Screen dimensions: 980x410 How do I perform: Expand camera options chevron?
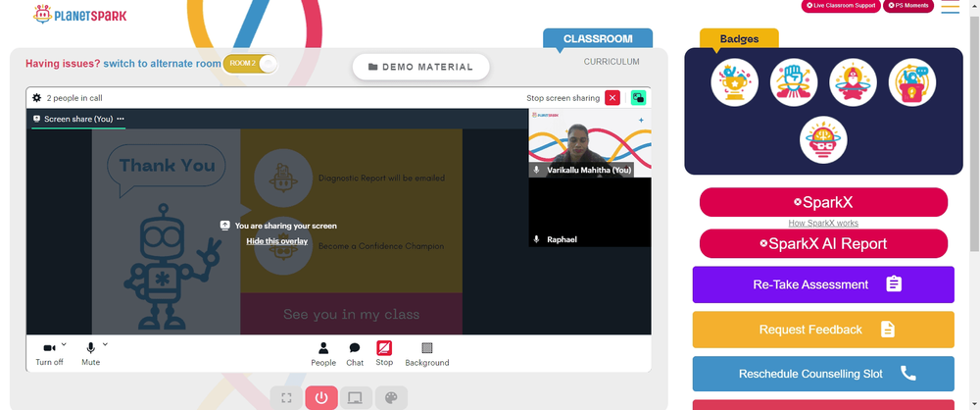tap(64, 344)
